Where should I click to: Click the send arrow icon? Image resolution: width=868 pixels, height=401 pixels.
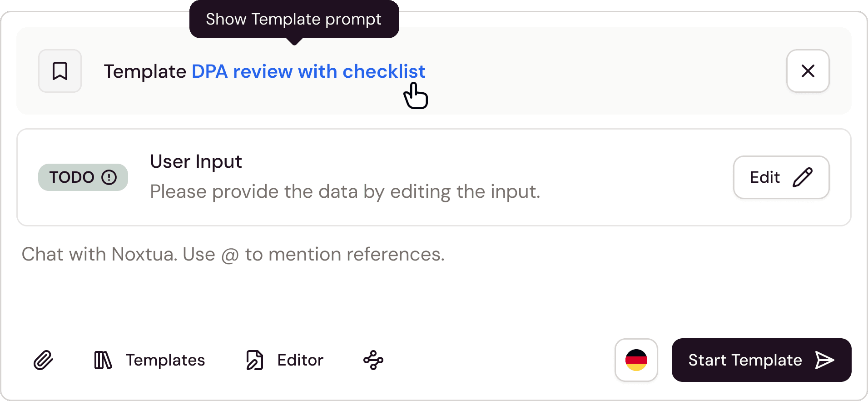(824, 360)
